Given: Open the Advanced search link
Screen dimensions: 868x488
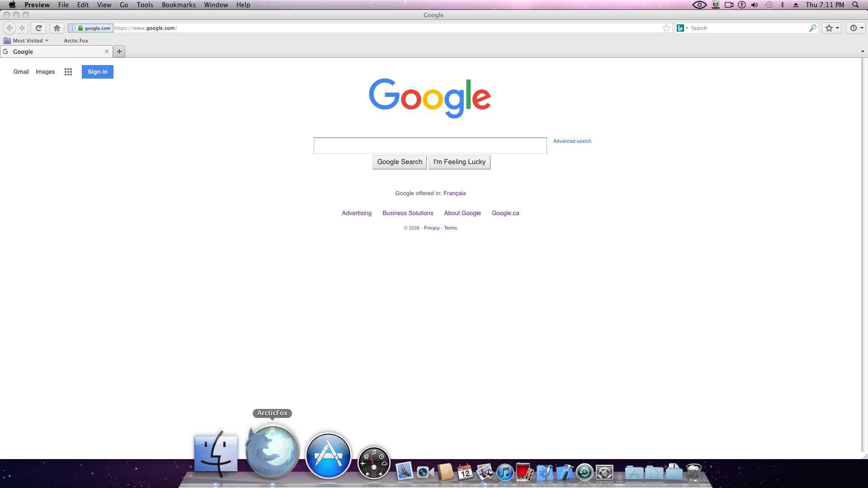Looking at the screenshot, I should coord(572,141).
